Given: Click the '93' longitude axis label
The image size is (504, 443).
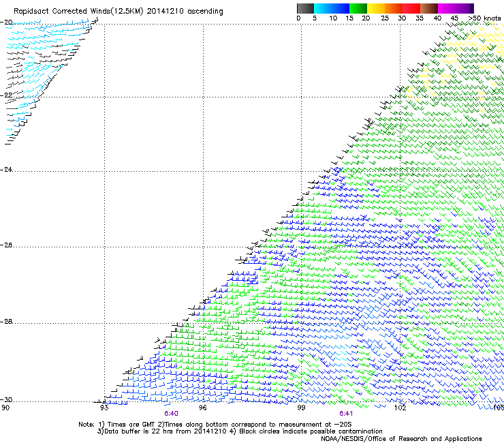Looking at the screenshot, I should [x=104, y=408].
